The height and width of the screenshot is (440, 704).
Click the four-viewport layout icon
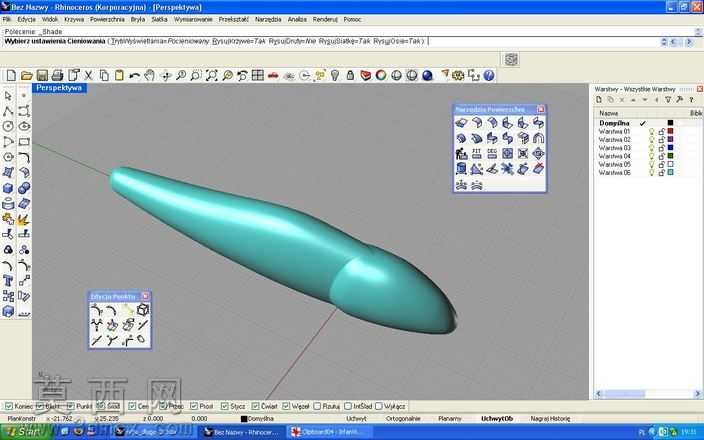pyautogui.click(x=258, y=75)
